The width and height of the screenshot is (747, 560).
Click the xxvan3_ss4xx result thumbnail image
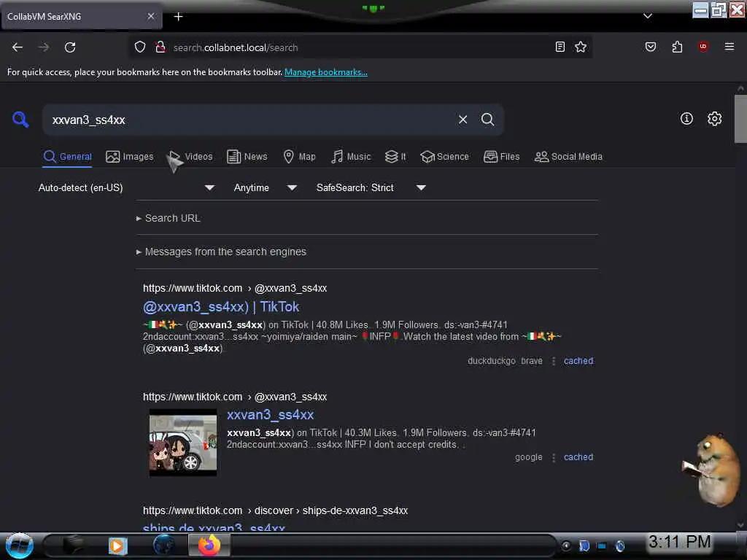pyautogui.click(x=183, y=443)
